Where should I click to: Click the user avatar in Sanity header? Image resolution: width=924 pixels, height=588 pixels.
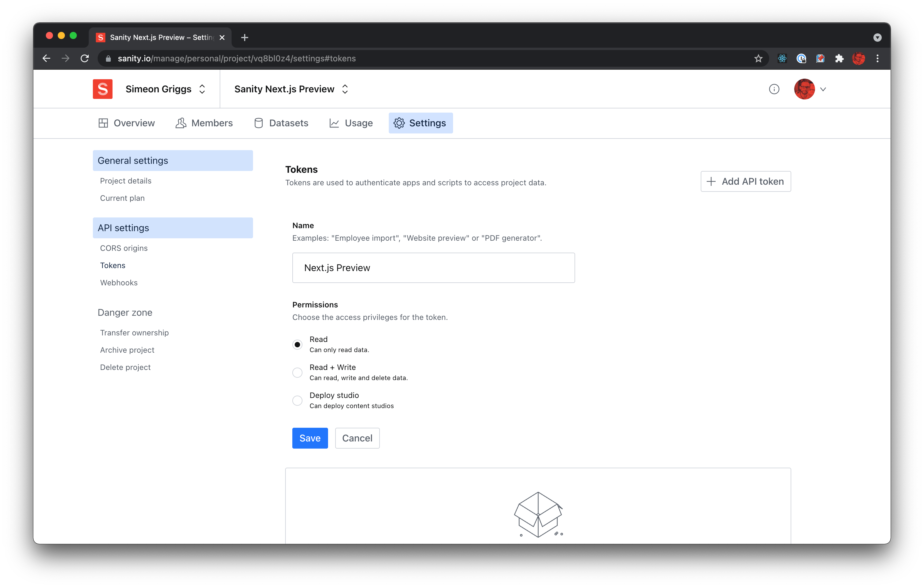(x=804, y=89)
